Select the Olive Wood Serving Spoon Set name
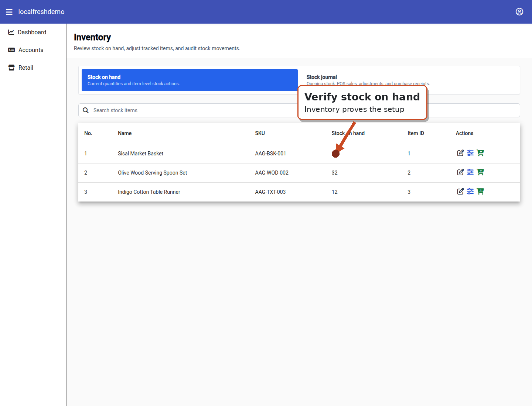 (x=153, y=173)
